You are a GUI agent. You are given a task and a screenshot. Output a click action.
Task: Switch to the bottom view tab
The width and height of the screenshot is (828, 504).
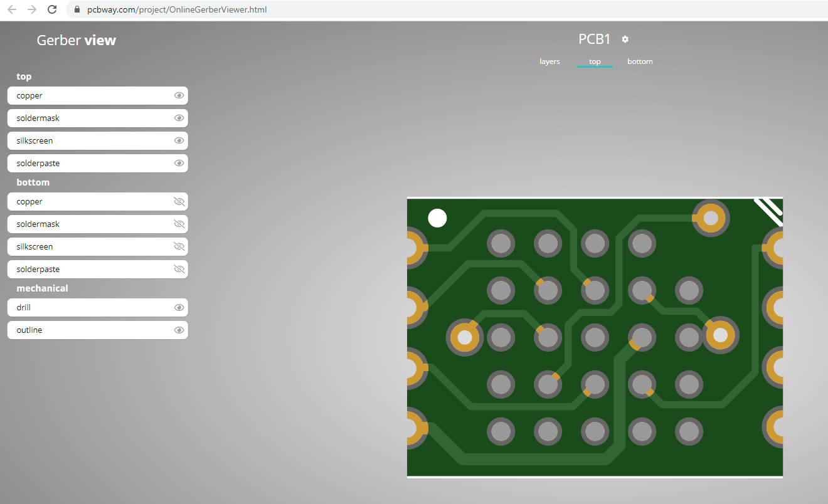[640, 61]
